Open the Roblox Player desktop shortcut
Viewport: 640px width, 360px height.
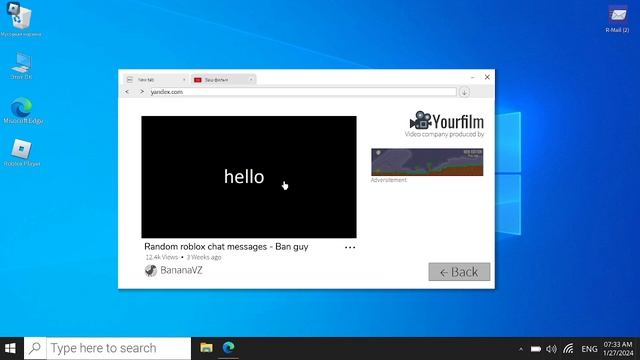(22, 153)
